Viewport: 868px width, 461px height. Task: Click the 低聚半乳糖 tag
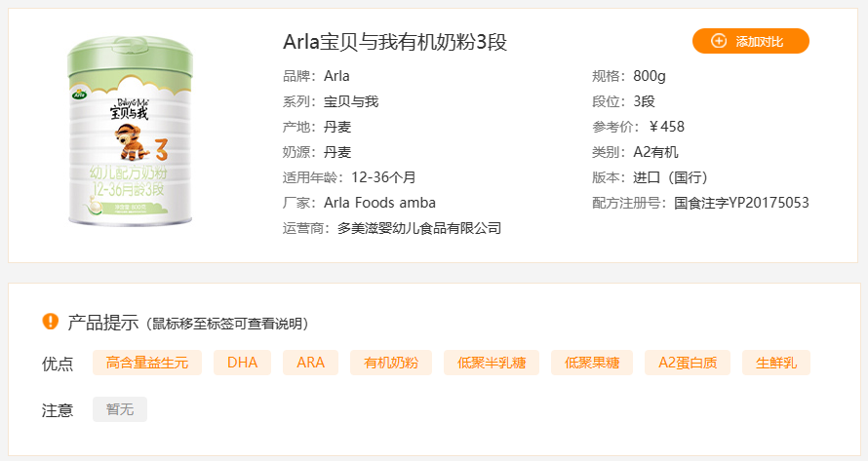coord(492,363)
